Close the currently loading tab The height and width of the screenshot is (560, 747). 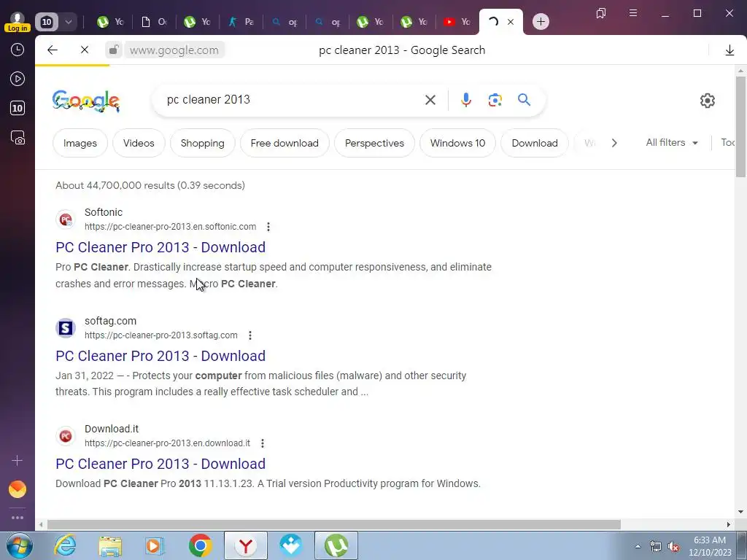[x=510, y=22]
